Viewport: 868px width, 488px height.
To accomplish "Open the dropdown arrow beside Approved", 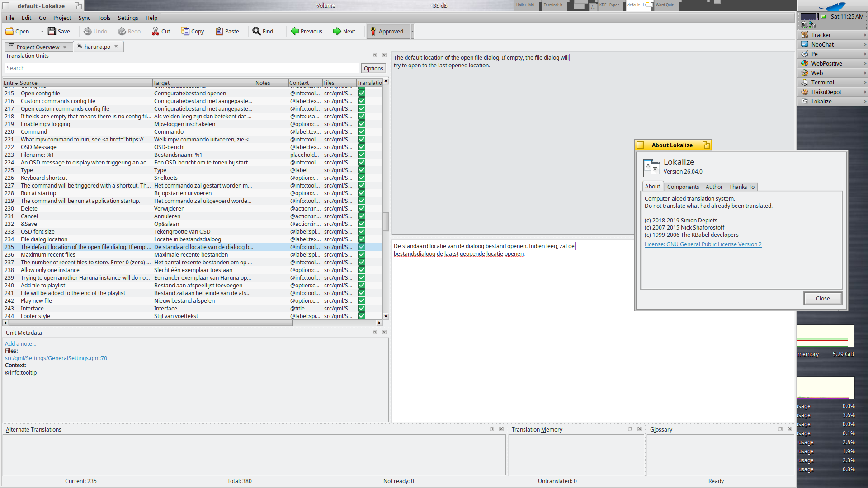I will [x=412, y=31].
